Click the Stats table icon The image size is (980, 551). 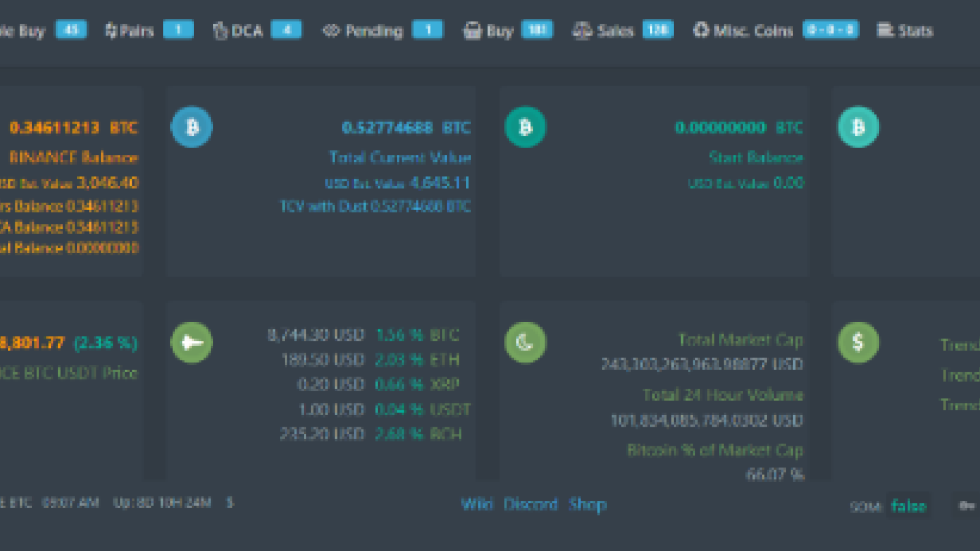click(x=885, y=31)
